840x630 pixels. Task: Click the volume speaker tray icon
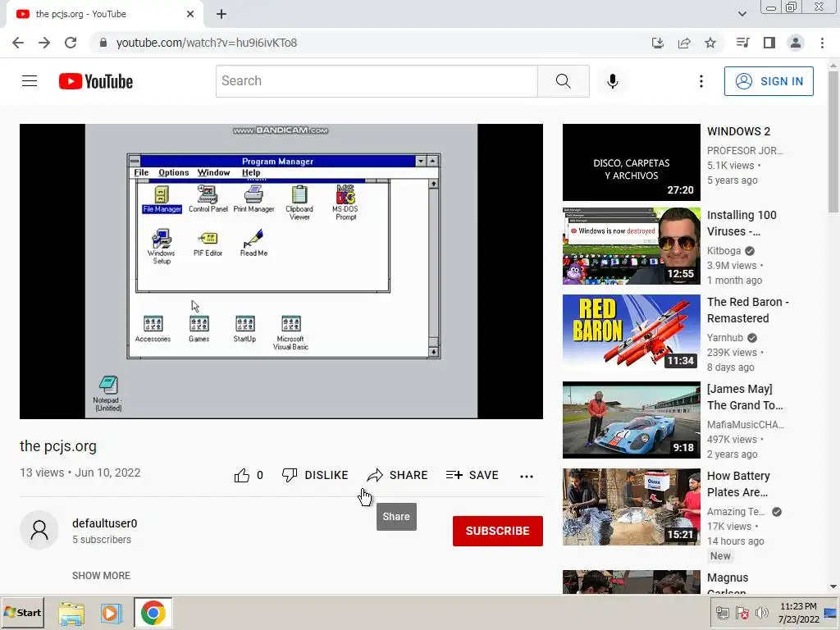pyautogui.click(x=760, y=613)
